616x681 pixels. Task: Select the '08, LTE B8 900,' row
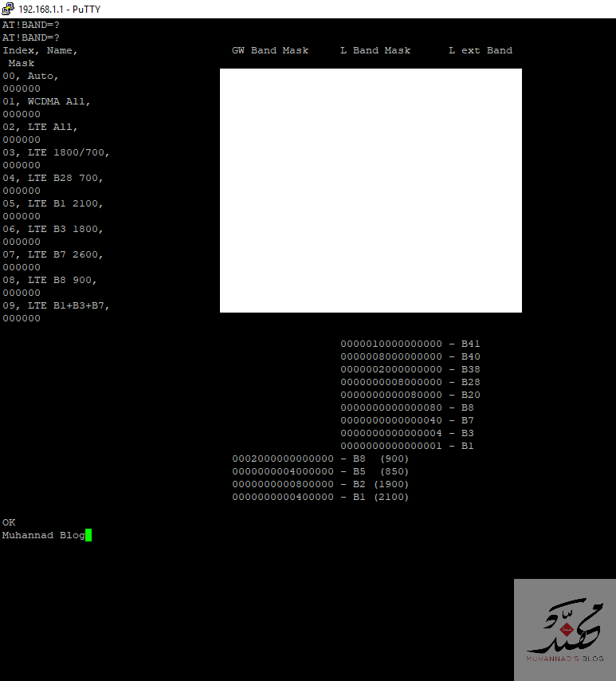pos(49,281)
